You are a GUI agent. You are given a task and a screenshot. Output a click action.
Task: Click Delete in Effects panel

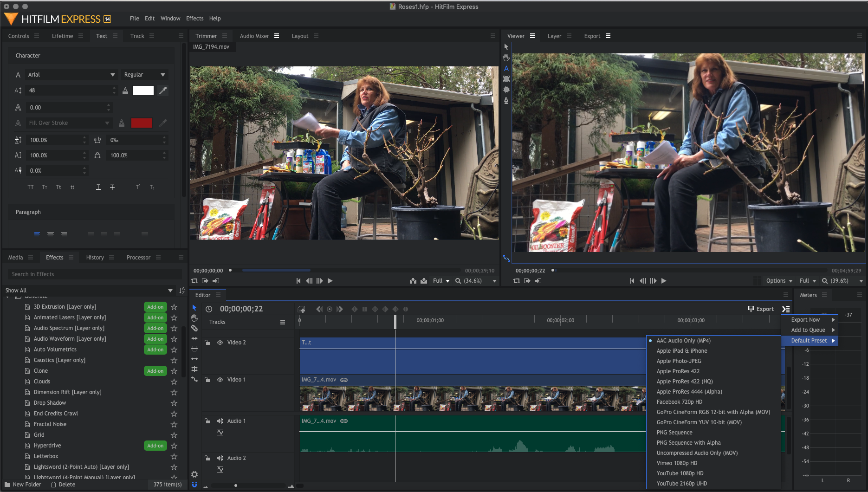tap(63, 485)
